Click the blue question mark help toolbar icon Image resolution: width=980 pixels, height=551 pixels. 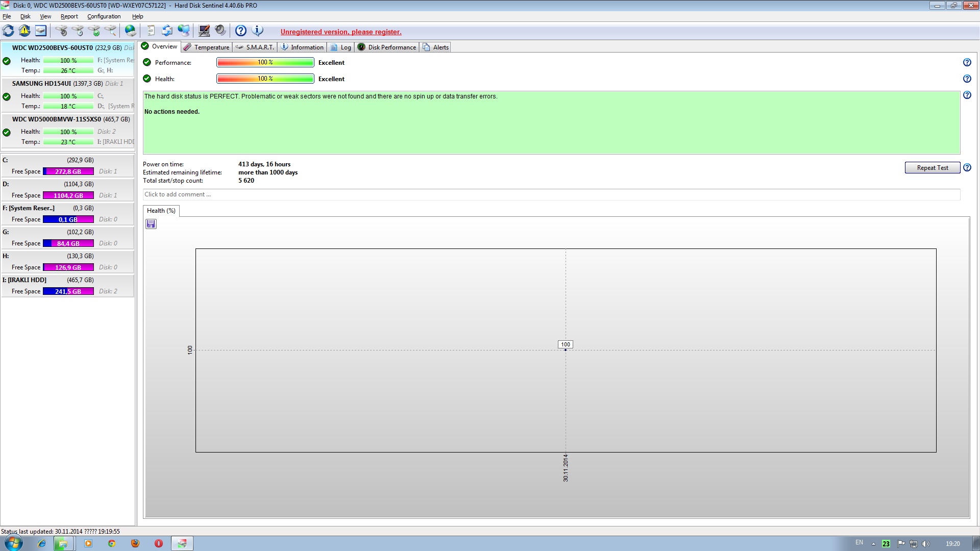pos(241,31)
